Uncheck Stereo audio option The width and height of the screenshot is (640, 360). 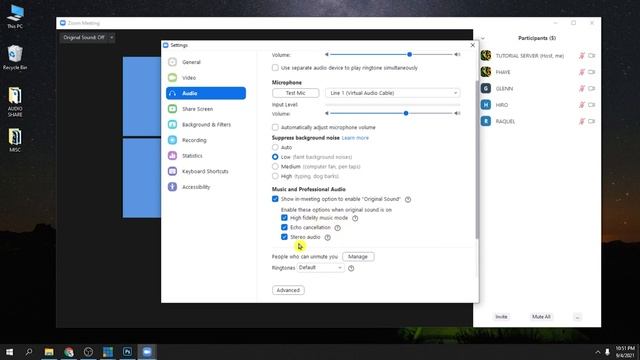point(284,237)
